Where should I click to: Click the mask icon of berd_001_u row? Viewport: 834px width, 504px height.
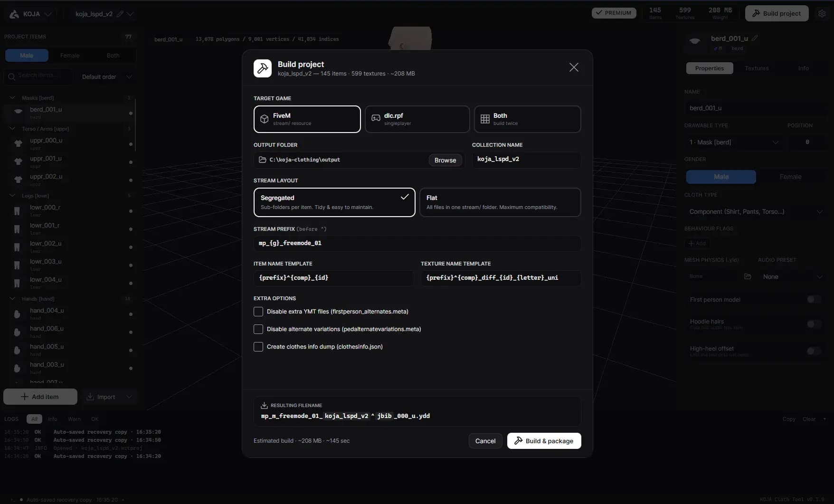point(18,111)
